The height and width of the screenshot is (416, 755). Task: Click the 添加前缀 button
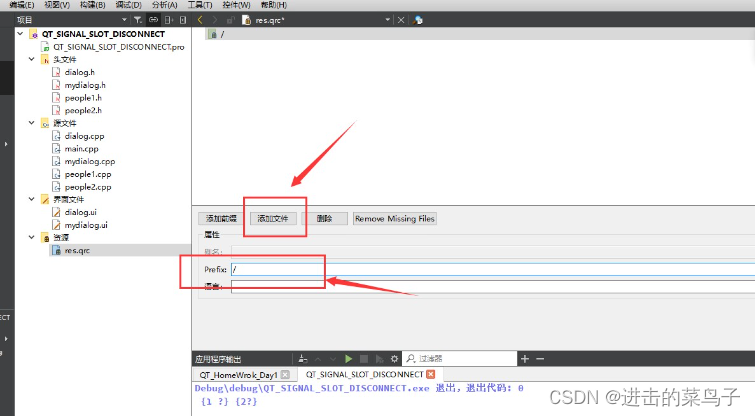[221, 219]
